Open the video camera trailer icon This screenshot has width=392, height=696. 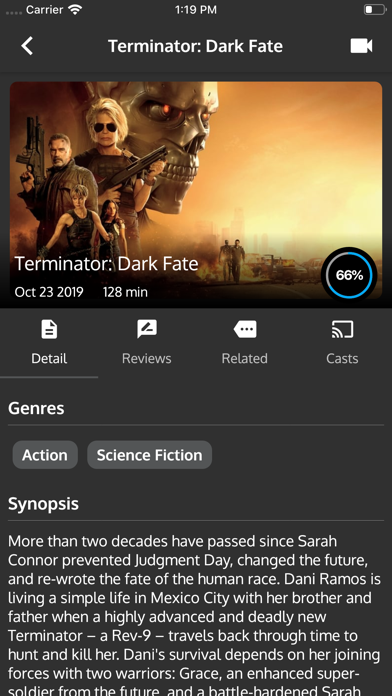pyautogui.click(x=361, y=46)
